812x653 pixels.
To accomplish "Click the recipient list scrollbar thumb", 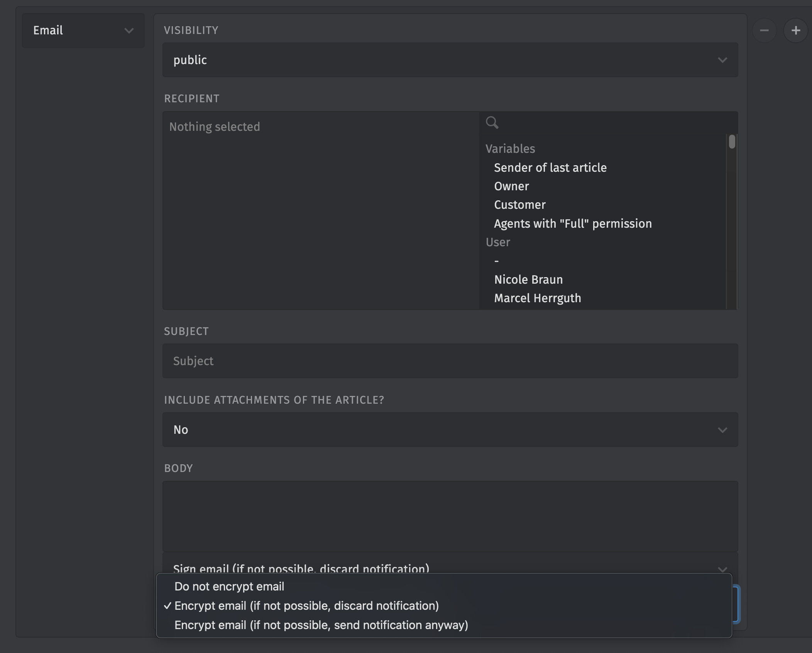I will coord(732,142).
